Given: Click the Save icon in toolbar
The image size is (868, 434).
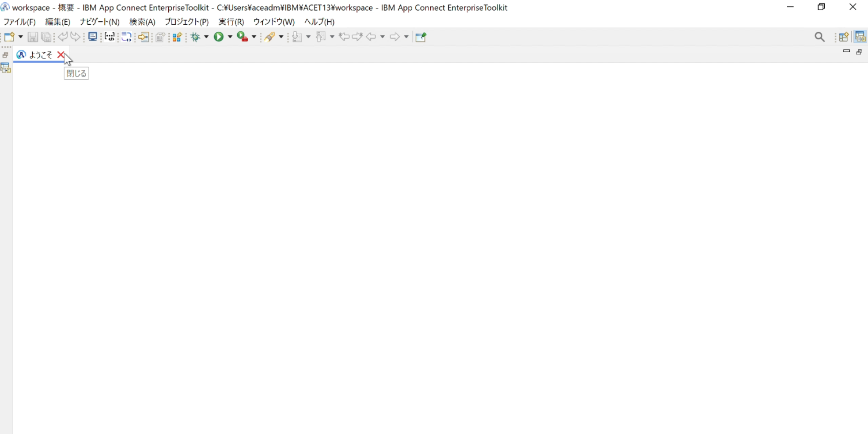Looking at the screenshot, I should (x=33, y=37).
